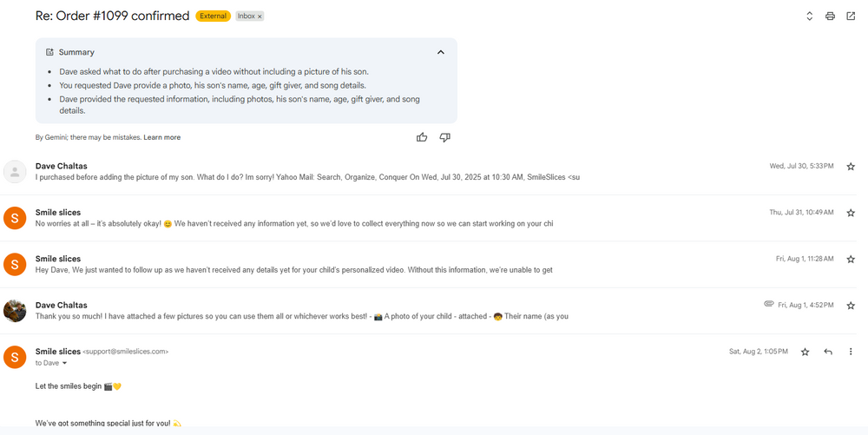This screenshot has width=868, height=435.
Task: Star the Fri, Aug 1, 11:28 AM message
Action: pos(851,260)
